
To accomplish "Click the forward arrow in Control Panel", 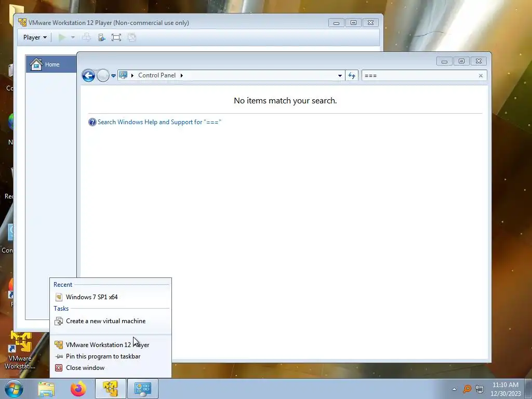I will coord(103,75).
